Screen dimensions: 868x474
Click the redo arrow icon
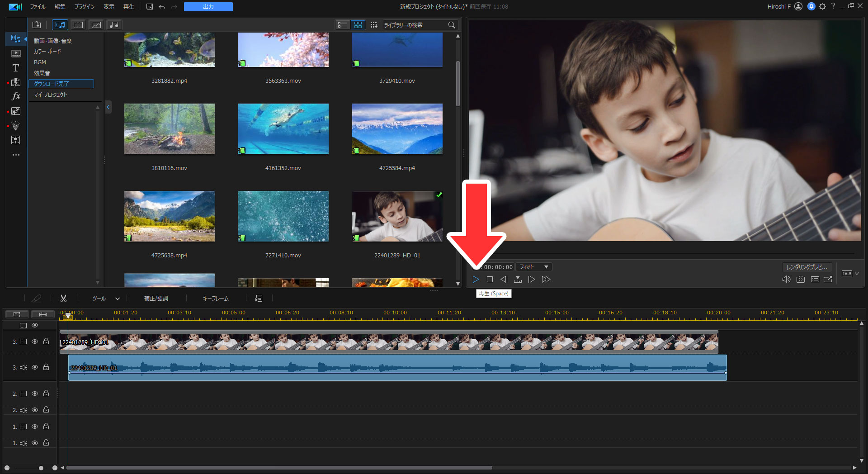point(174,7)
